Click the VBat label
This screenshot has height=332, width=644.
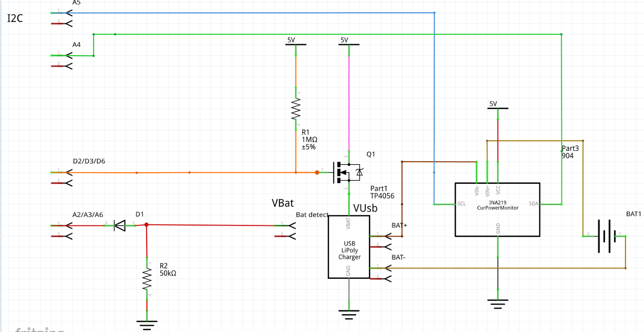tap(283, 203)
